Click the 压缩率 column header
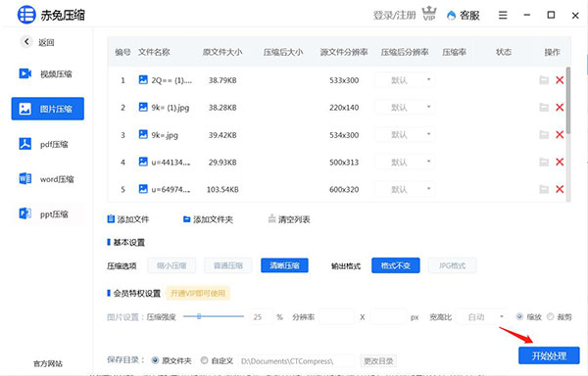588x376 pixels. [x=454, y=52]
